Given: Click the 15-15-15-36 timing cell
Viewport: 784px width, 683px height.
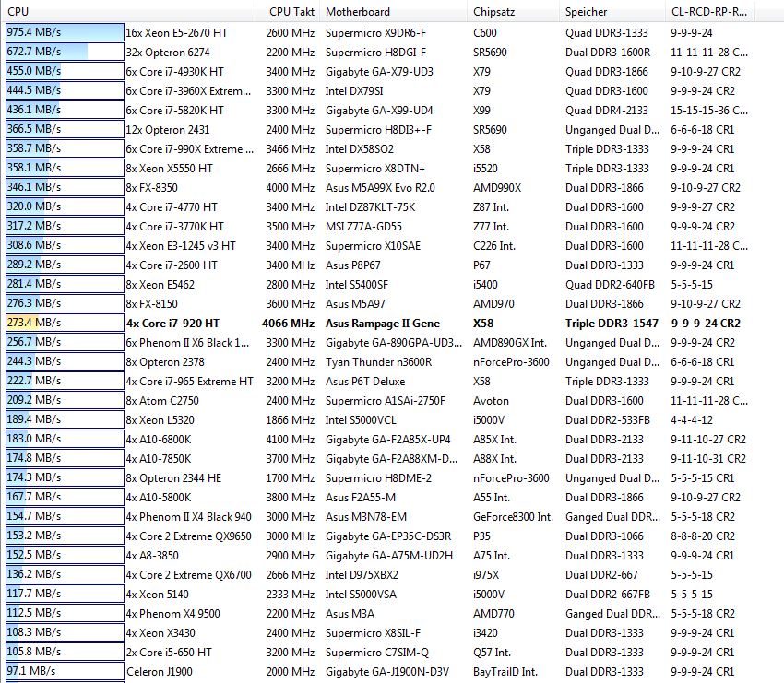Looking at the screenshot, I should pyautogui.click(x=709, y=111).
